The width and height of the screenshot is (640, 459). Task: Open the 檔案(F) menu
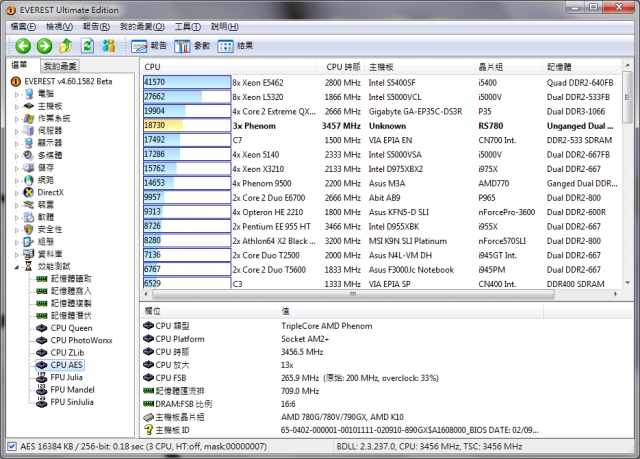(x=23, y=27)
